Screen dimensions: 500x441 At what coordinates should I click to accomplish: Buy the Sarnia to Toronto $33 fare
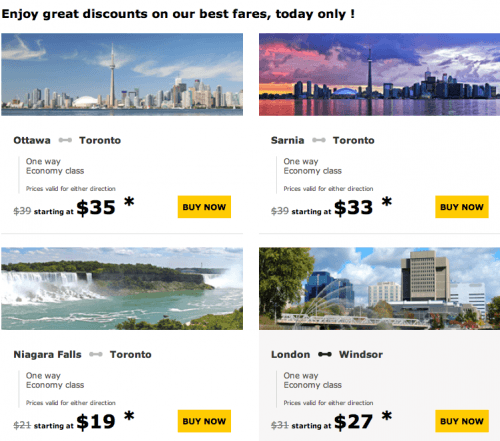462,207
